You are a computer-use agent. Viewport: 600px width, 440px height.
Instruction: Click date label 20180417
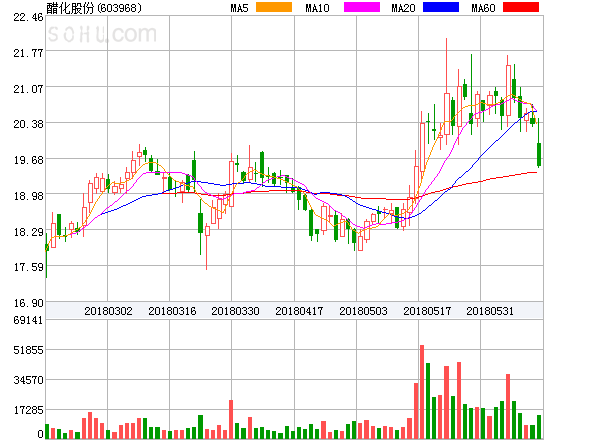point(299,311)
